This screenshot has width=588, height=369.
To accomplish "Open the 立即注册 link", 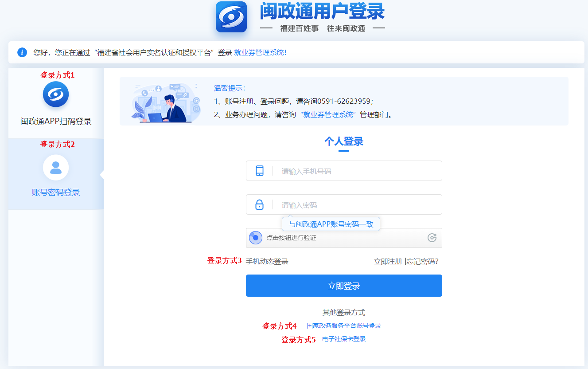I will point(388,262).
